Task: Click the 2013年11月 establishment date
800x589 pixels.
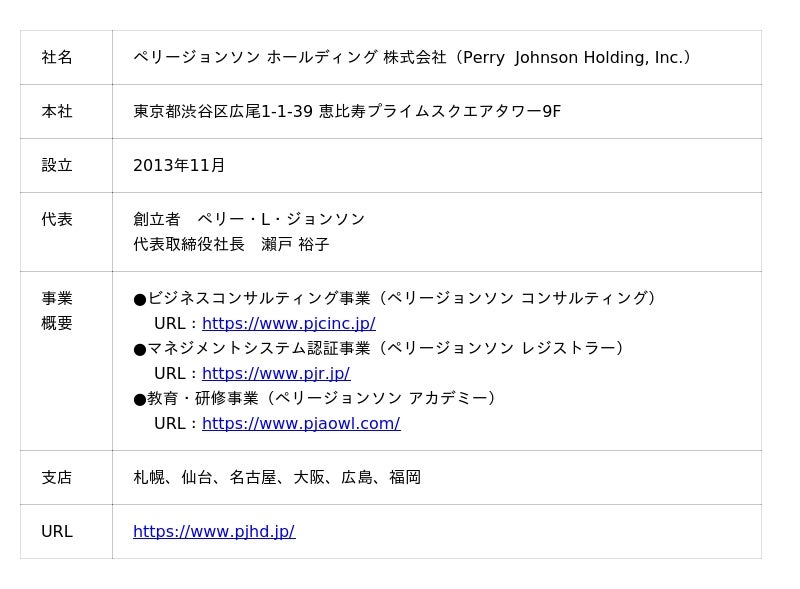Action: (x=179, y=165)
